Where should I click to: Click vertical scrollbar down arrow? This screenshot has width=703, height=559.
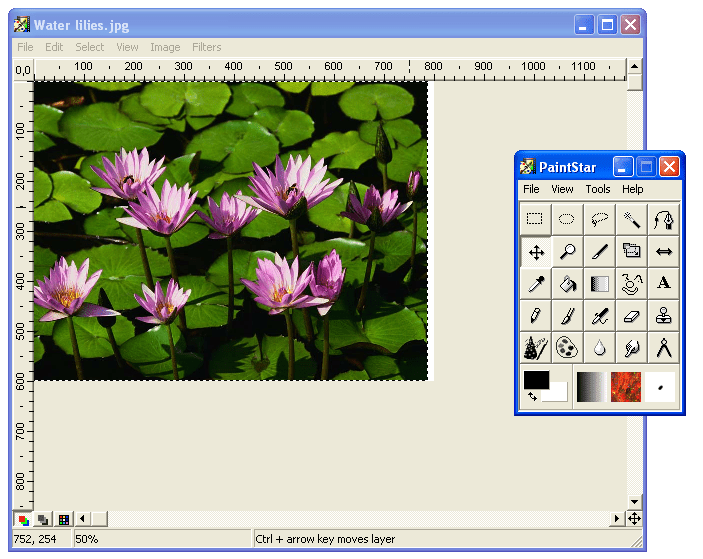(x=634, y=502)
